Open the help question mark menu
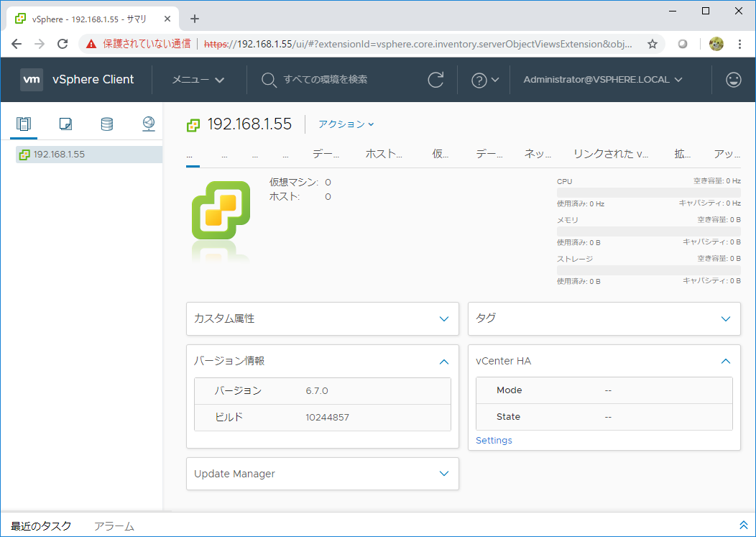The height and width of the screenshot is (537, 756). [x=484, y=80]
